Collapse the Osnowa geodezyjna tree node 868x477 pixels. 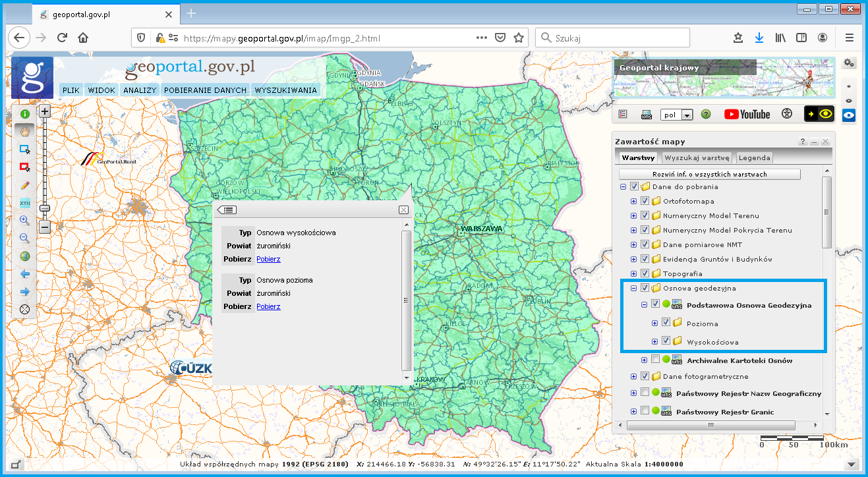(x=634, y=288)
